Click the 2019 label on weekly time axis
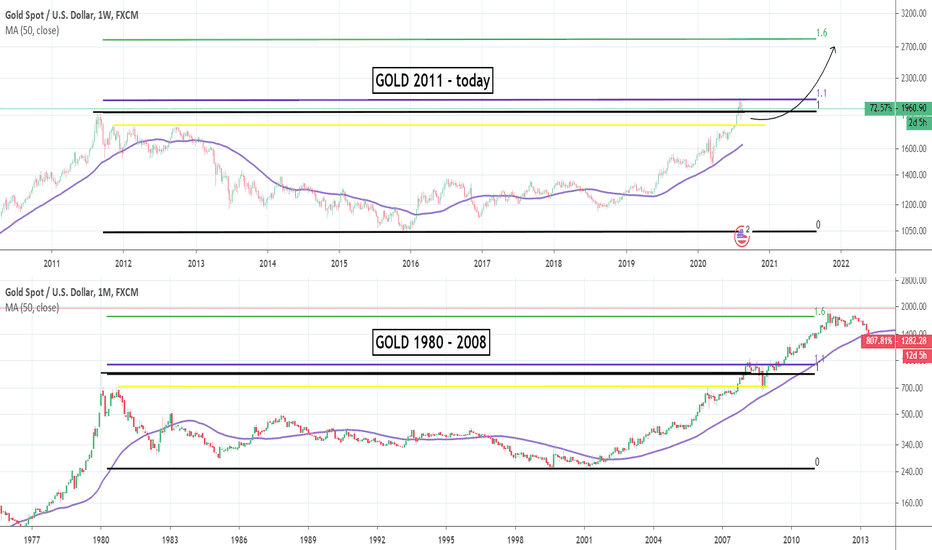Viewport: 932px width, 550px height. tap(626, 263)
